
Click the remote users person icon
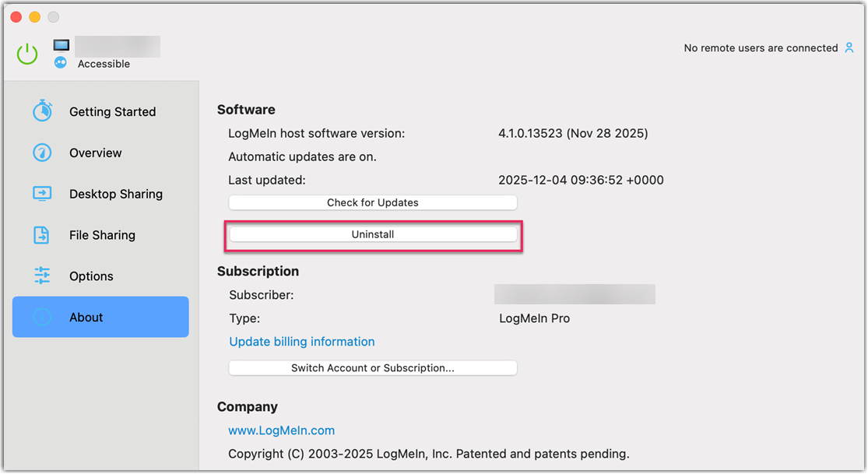(849, 47)
